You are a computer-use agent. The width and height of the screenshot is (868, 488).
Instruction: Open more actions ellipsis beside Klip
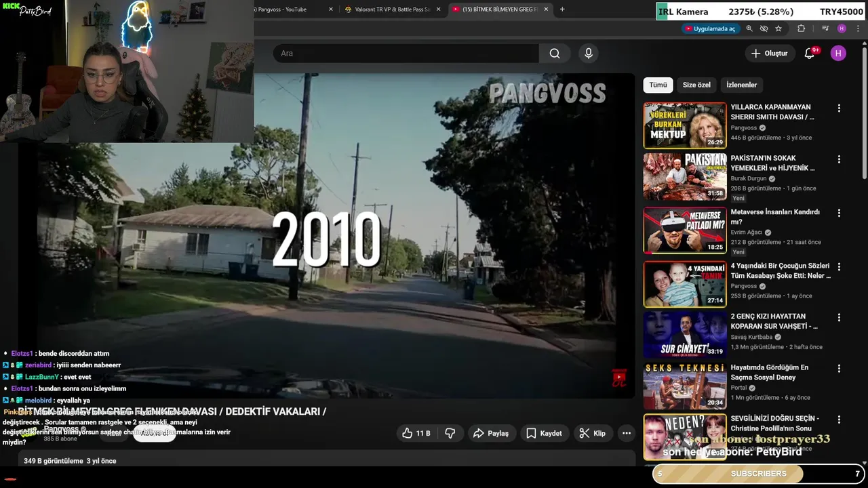coord(627,433)
